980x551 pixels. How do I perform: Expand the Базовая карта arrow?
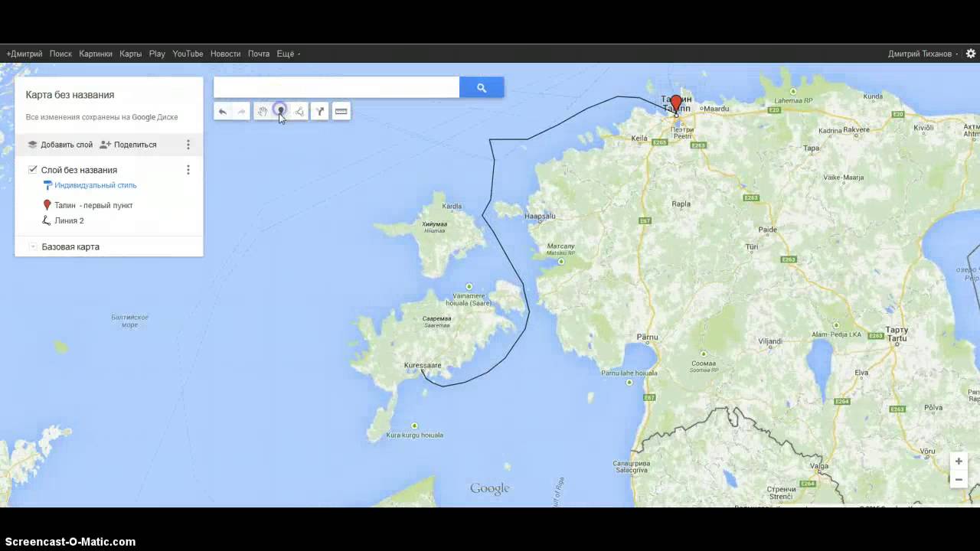[x=33, y=246]
